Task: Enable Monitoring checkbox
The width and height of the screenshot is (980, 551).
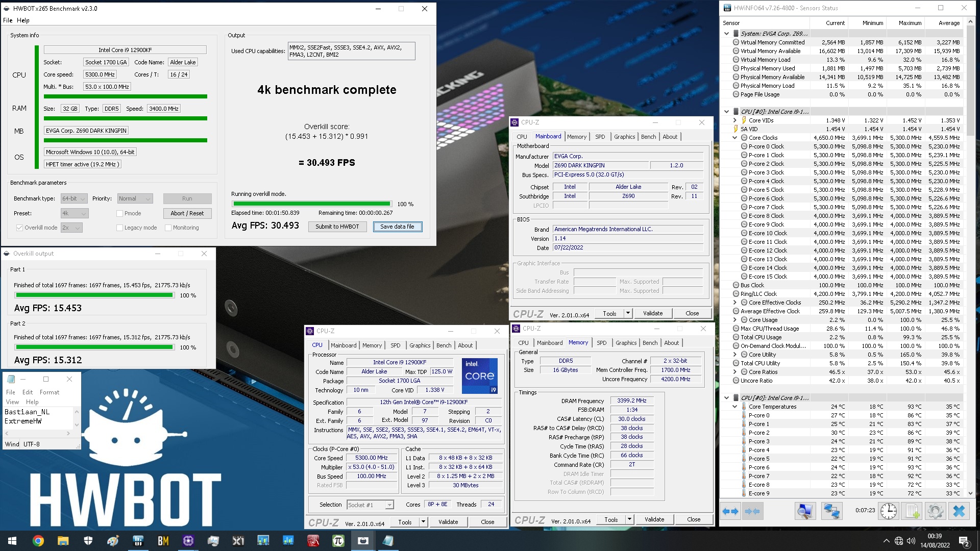Action: click(168, 228)
